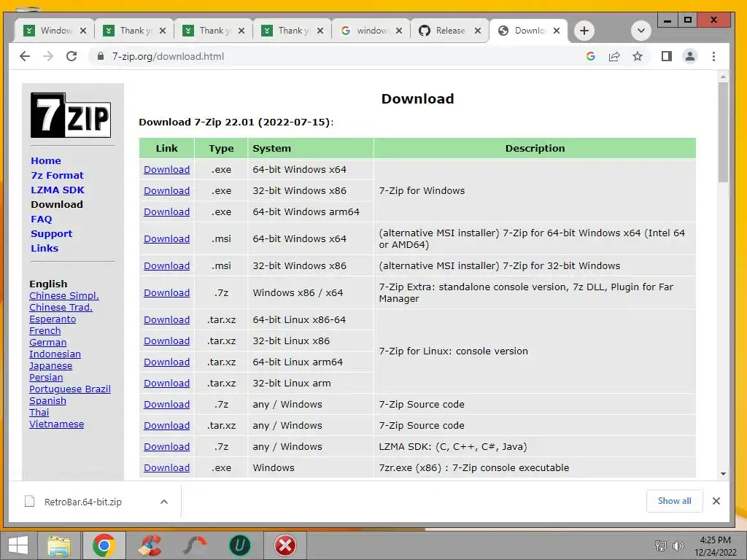747x560 pixels.
Task: Download .msi for 64-bit Windows x64
Action: pos(167,238)
